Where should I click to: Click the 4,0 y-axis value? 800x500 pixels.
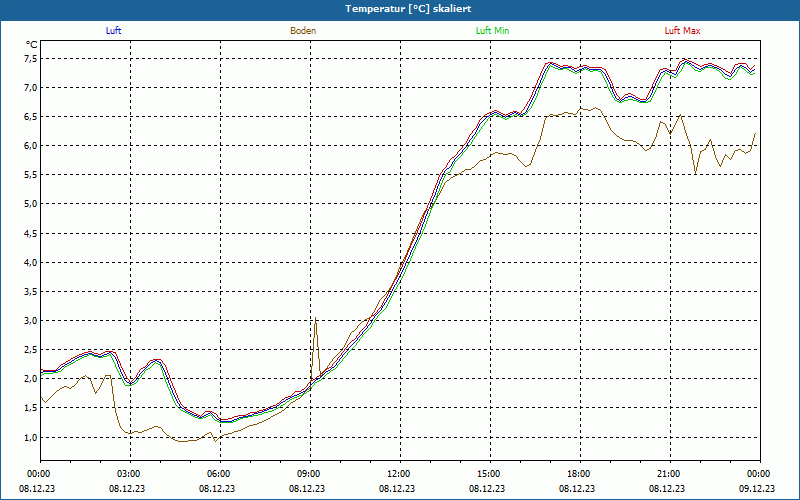point(31,263)
